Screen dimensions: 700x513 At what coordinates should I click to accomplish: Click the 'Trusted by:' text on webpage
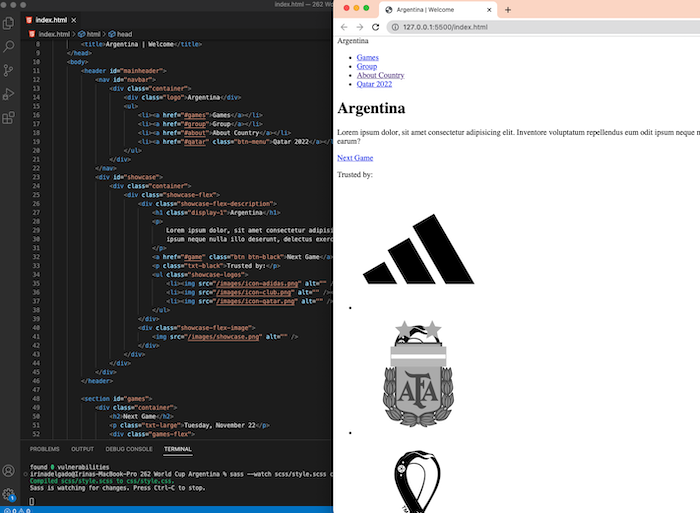[354, 175]
